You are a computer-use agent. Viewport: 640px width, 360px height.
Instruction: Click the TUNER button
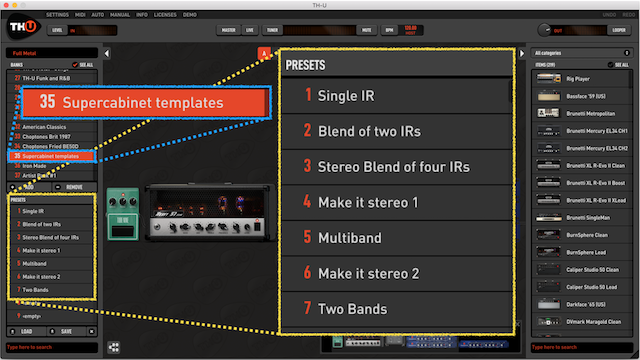[x=272, y=30]
